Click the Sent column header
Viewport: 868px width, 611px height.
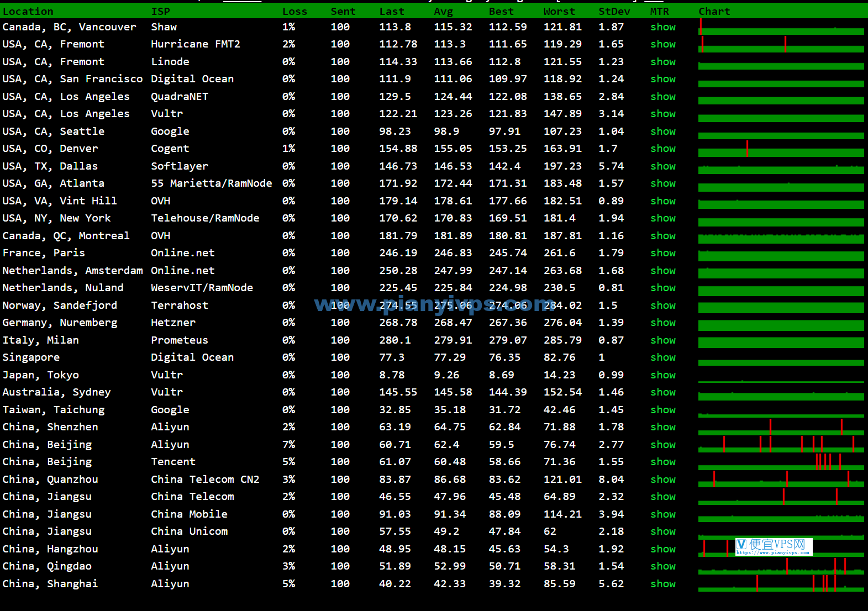tap(343, 12)
